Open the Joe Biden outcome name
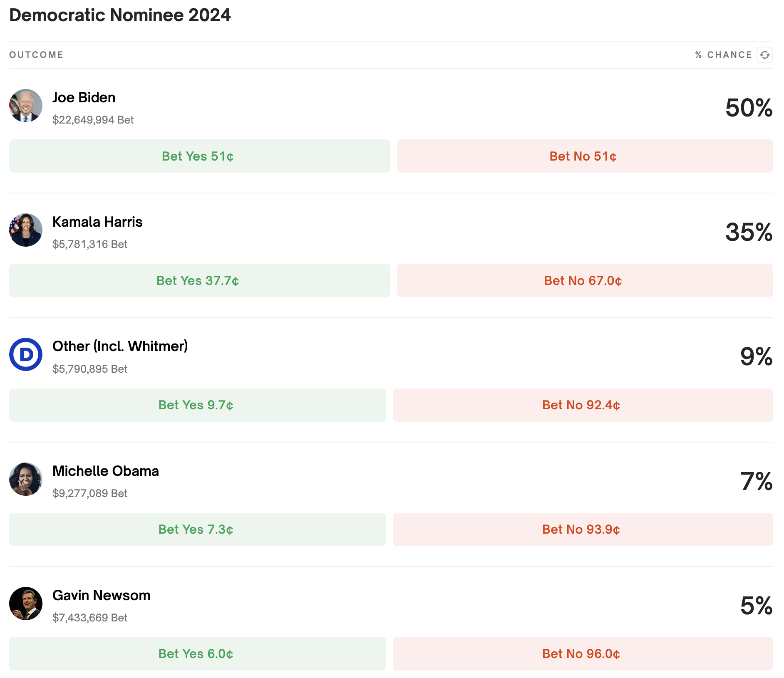 [x=84, y=98]
